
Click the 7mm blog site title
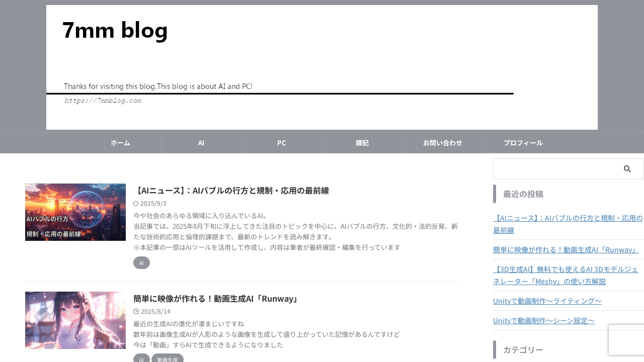click(x=115, y=30)
